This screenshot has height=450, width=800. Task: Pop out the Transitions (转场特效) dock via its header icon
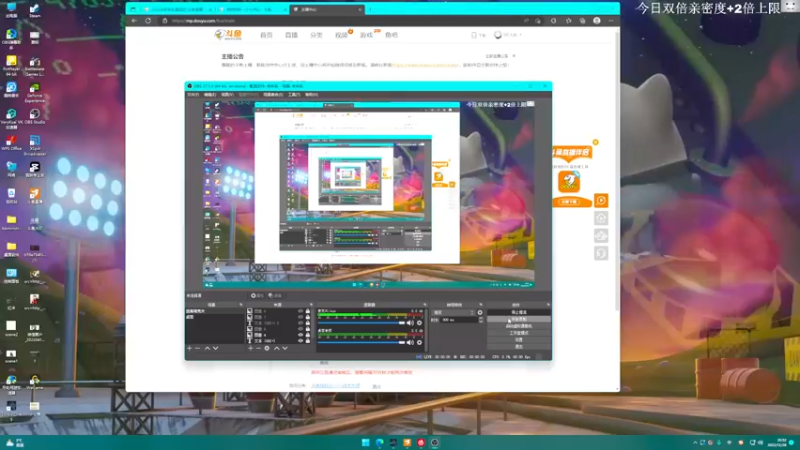[481, 305]
